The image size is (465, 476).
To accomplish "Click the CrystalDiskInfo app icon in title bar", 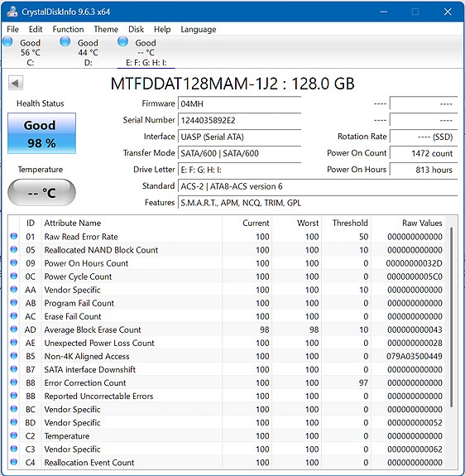I will 12,12.
